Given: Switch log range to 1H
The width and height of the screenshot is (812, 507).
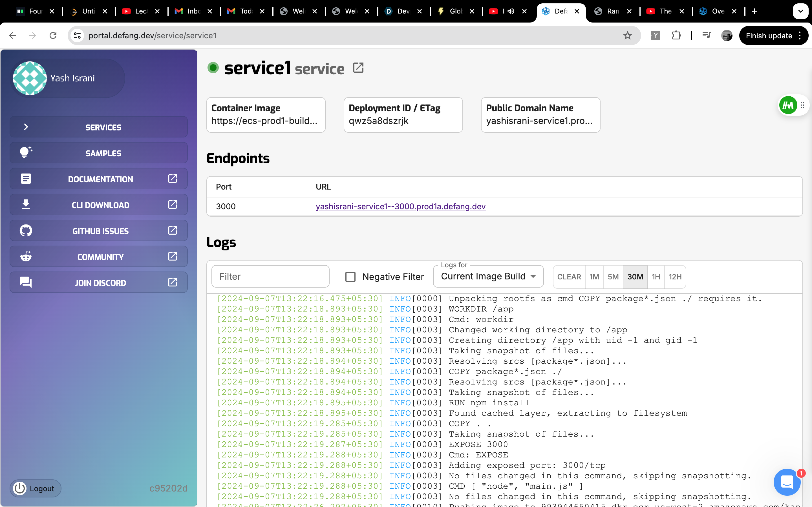Looking at the screenshot, I should point(656,277).
